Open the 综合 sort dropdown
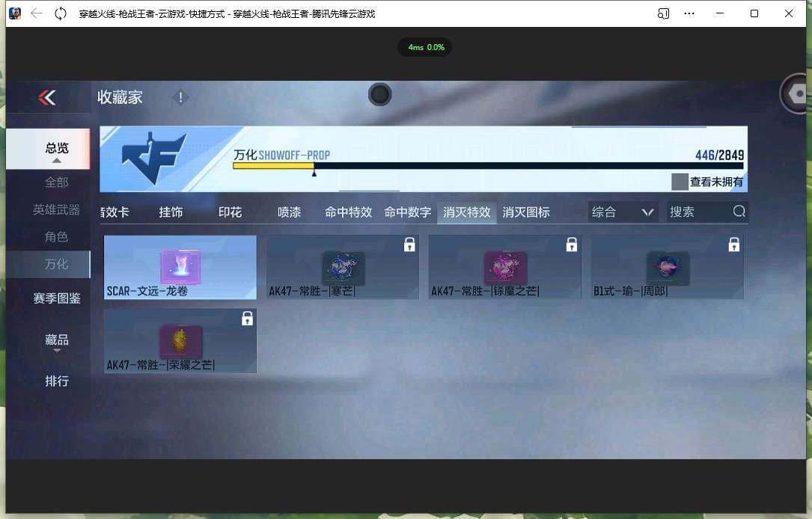 623,212
